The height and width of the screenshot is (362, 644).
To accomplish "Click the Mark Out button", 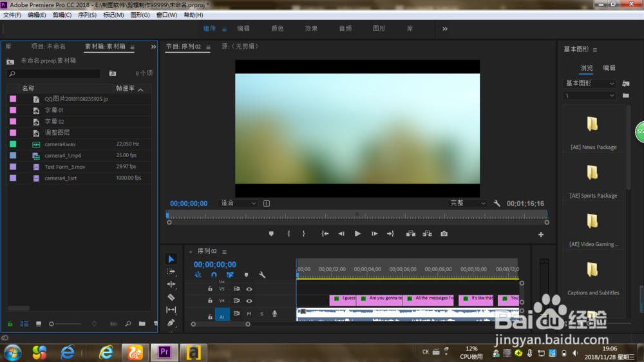I will [x=303, y=234].
